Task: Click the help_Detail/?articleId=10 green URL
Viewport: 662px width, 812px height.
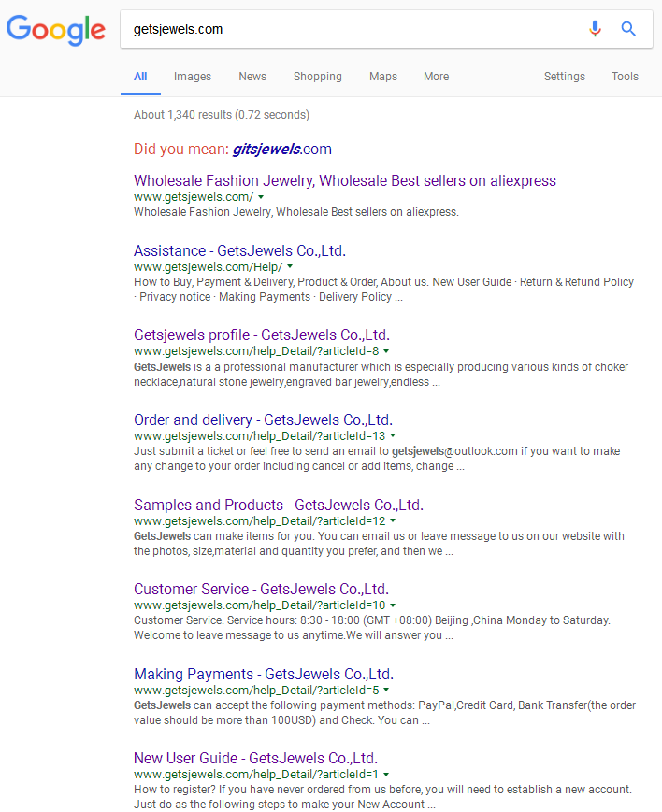Action: (x=259, y=605)
